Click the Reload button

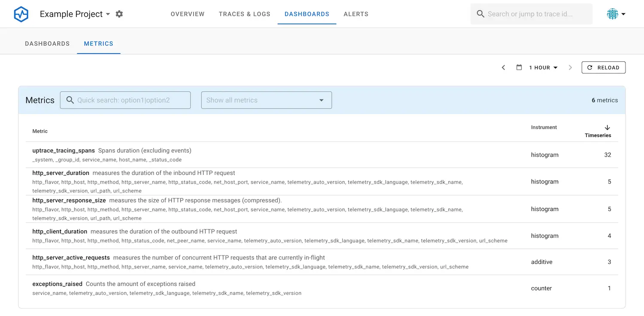(603, 68)
